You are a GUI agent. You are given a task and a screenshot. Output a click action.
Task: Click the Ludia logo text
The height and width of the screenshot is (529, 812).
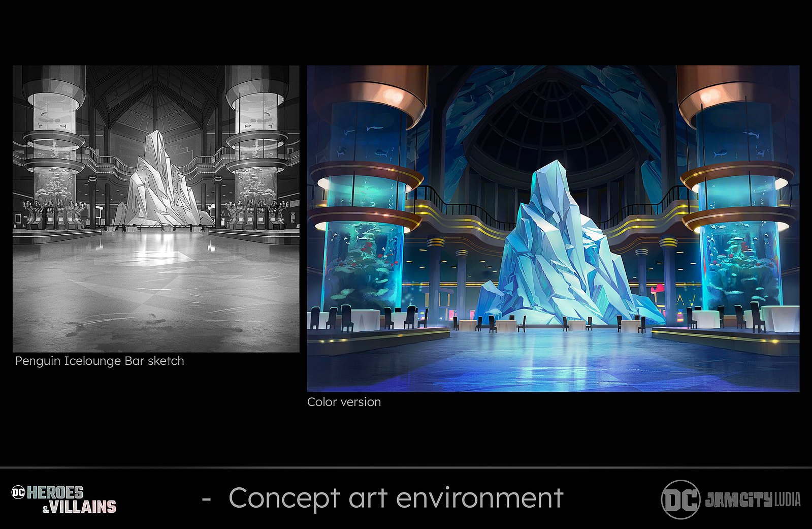click(787, 500)
